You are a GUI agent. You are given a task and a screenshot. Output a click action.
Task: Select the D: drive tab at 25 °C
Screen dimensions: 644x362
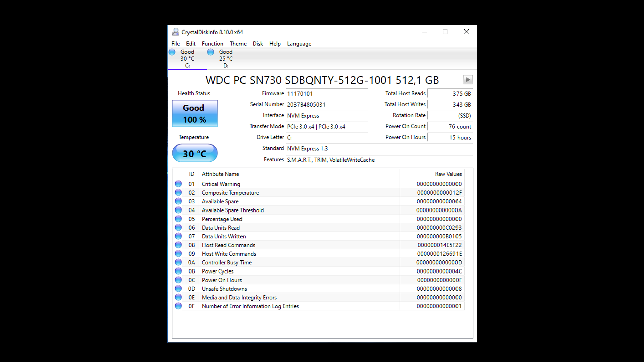coord(225,59)
